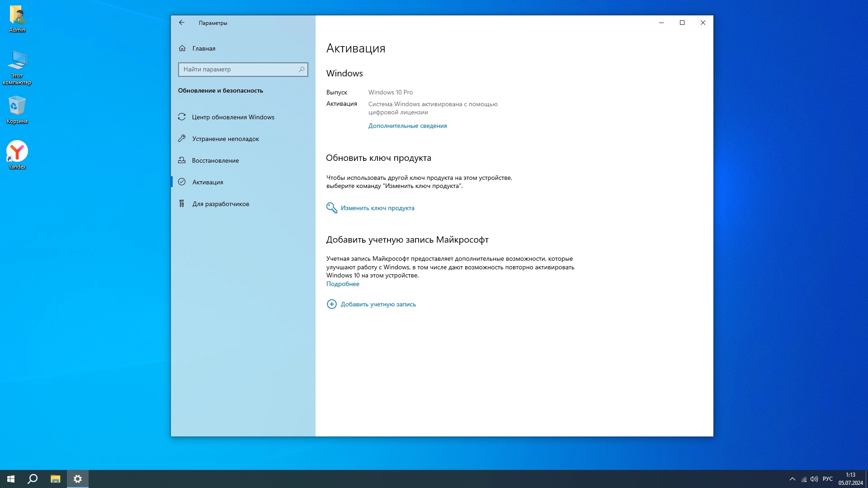This screenshot has width=868, height=488.
Task: Switch input language РУС indicator
Action: (x=828, y=479)
